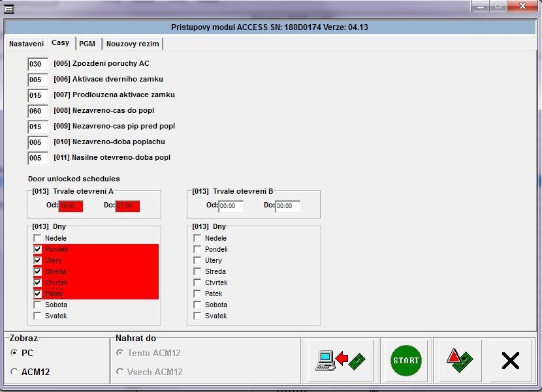Click the Nezavreno-cas do popl value field
Screen dimensions: 542x392
pyautogui.click(x=38, y=111)
